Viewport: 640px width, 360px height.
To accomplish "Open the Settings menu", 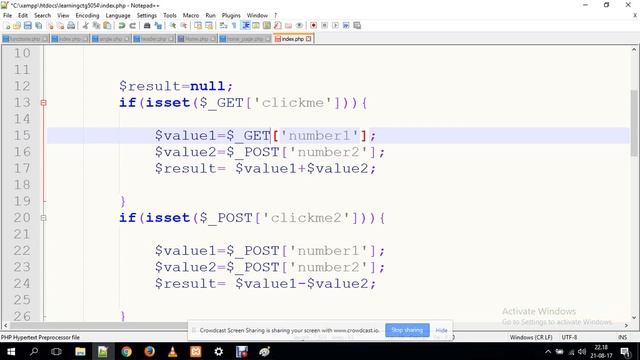I will tap(147, 16).
